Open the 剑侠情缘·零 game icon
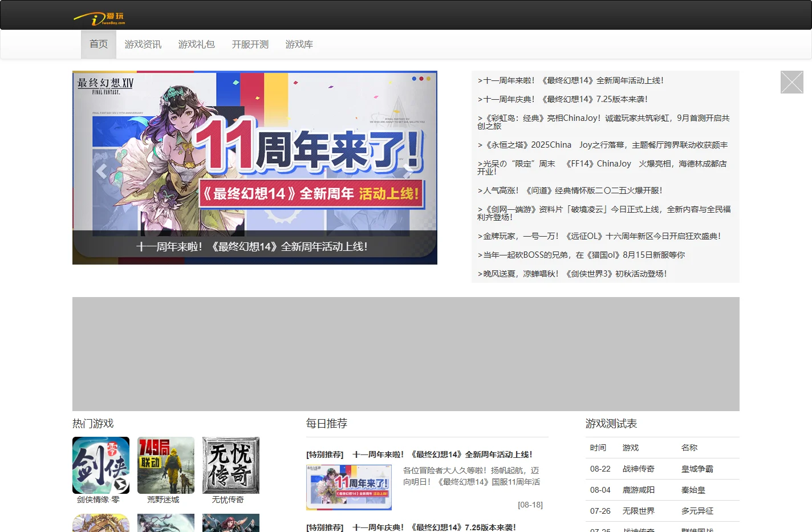 [101, 465]
